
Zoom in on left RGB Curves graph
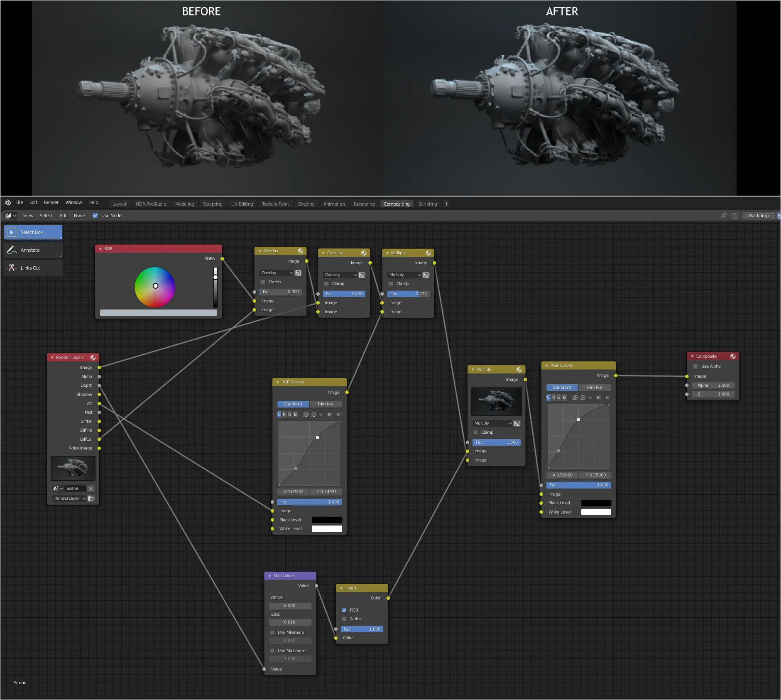306,415
